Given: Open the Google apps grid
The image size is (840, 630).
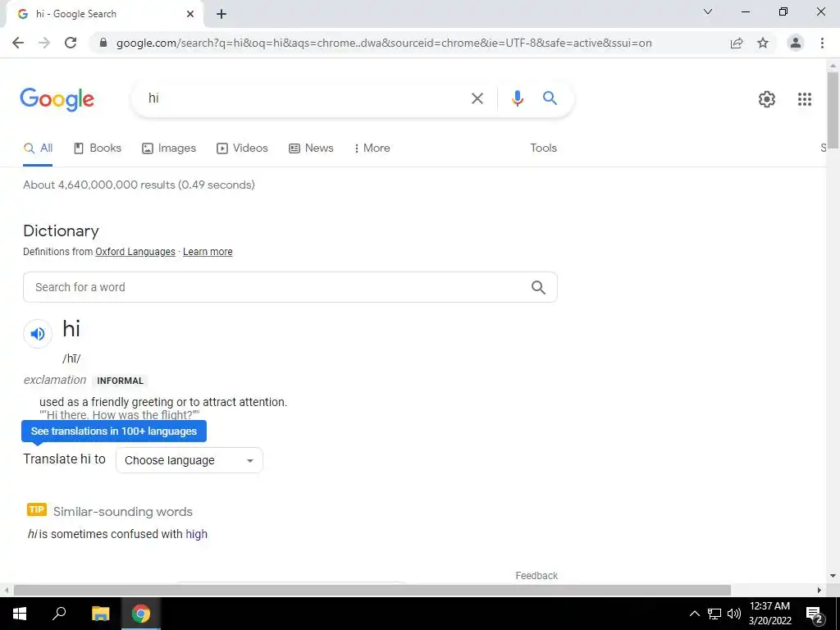Looking at the screenshot, I should (804, 99).
